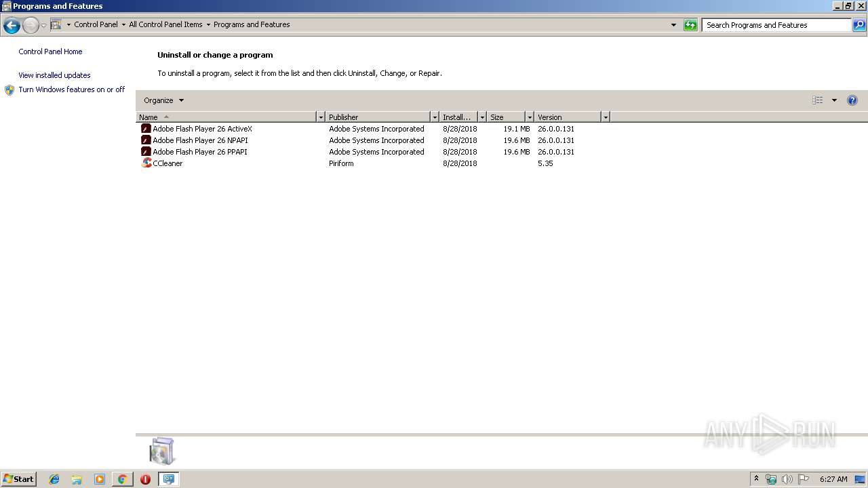Image resolution: width=868 pixels, height=488 pixels.
Task: Click the details pane program icon
Action: pos(162,451)
